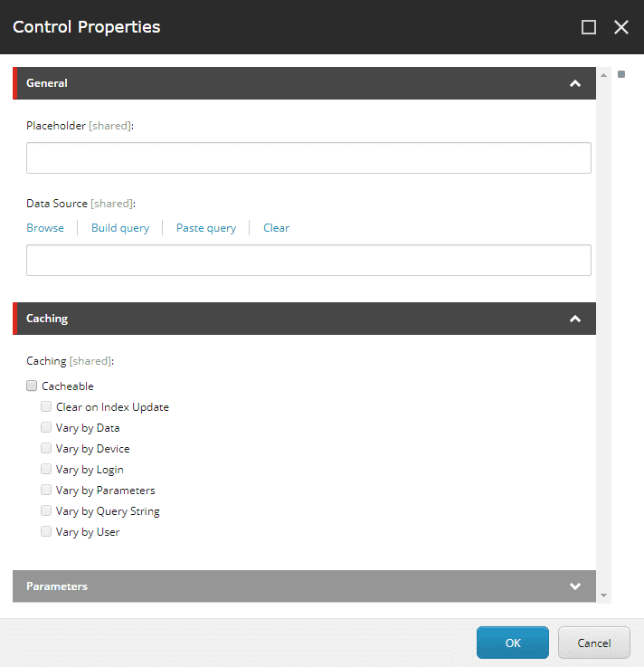644x667 pixels.
Task: Close the Control Properties dialog
Action: coord(621,27)
